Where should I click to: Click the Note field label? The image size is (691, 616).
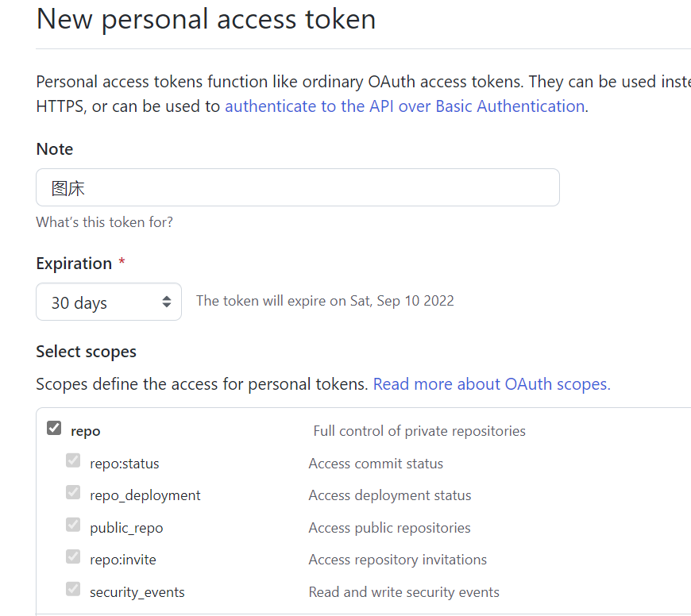coord(55,149)
